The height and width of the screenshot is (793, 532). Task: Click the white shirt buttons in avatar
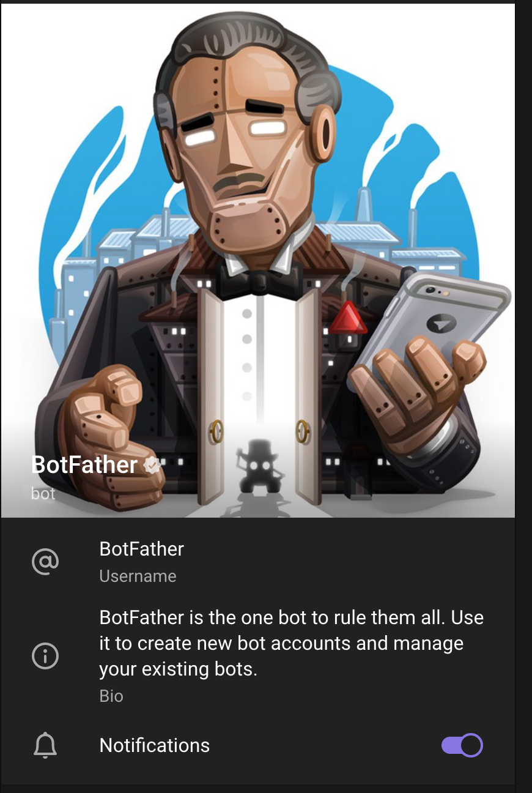point(247,354)
